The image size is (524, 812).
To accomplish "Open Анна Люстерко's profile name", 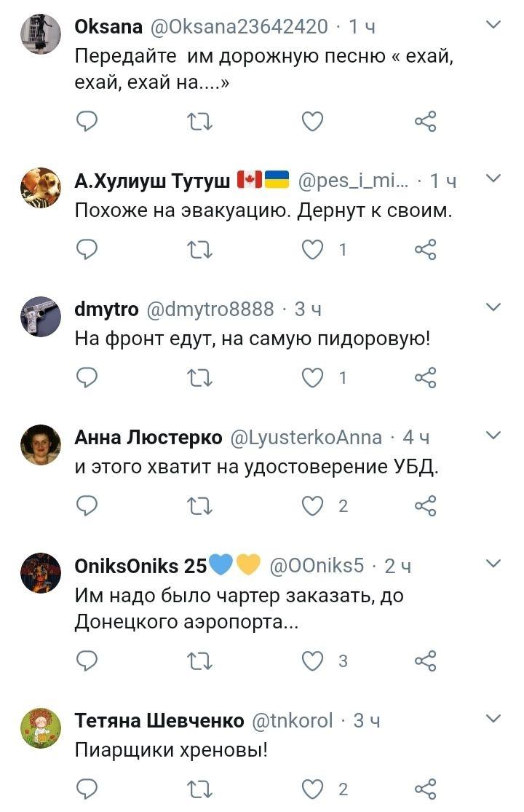I will pos(148,437).
